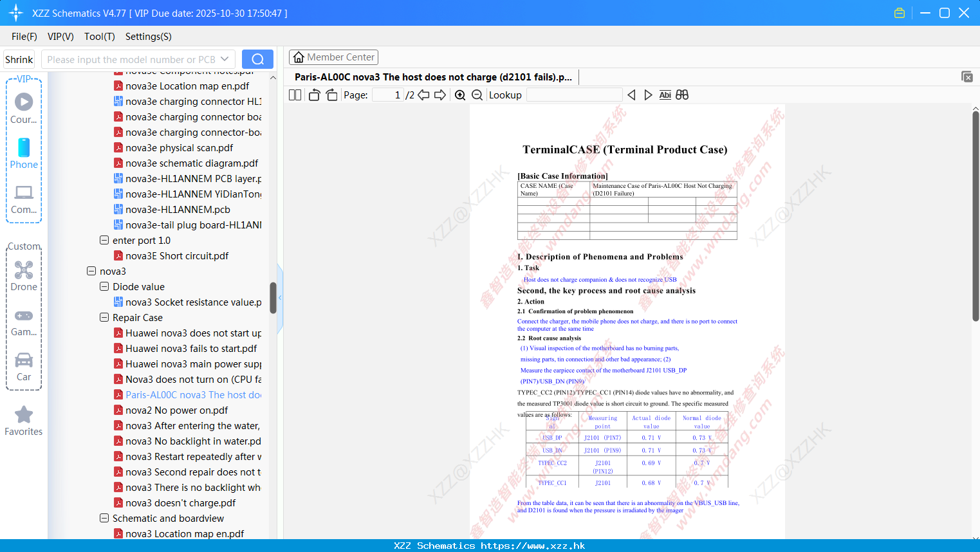Open the model number dropdown arrow

coord(225,59)
